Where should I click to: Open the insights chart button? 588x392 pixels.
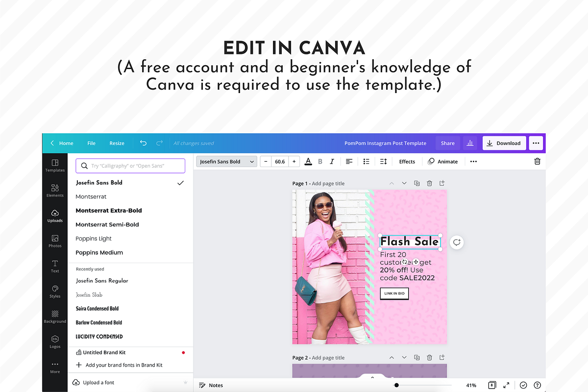tap(470, 143)
